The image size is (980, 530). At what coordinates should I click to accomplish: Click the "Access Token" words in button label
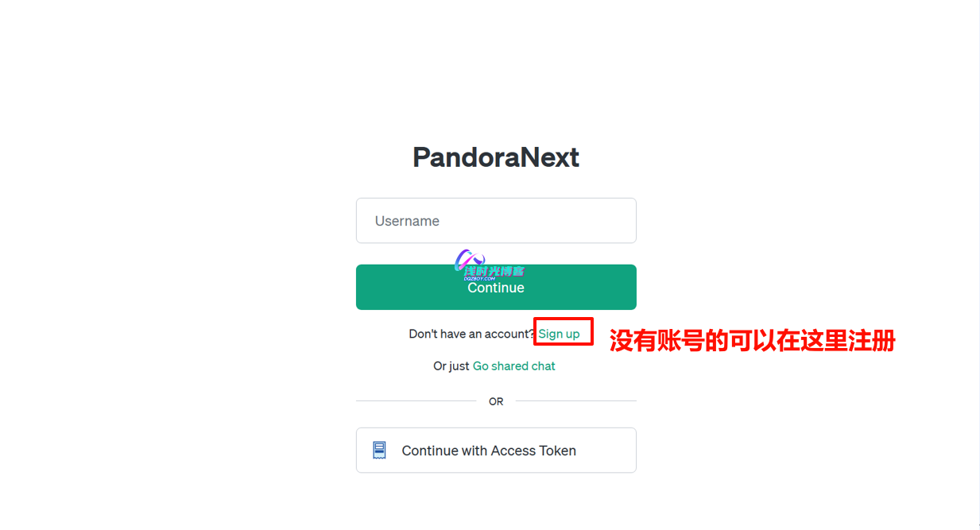pyautogui.click(x=533, y=451)
